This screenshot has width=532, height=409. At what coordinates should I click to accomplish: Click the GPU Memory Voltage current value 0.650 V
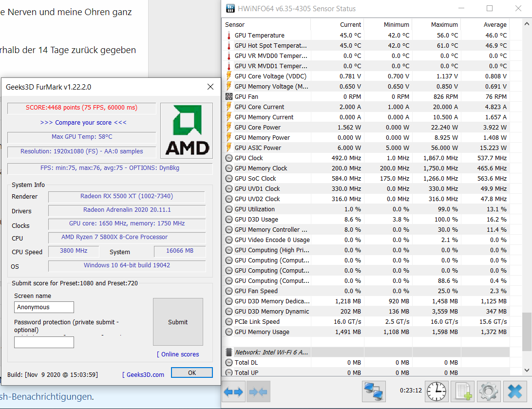350,87
